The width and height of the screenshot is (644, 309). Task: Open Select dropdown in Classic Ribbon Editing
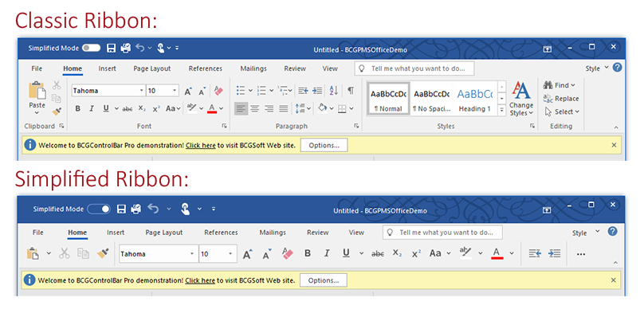click(x=562, y=111)
